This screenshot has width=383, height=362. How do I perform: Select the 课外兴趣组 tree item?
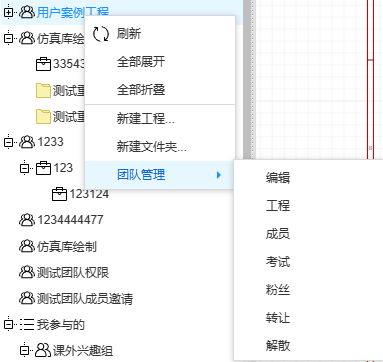coord(83,350)
